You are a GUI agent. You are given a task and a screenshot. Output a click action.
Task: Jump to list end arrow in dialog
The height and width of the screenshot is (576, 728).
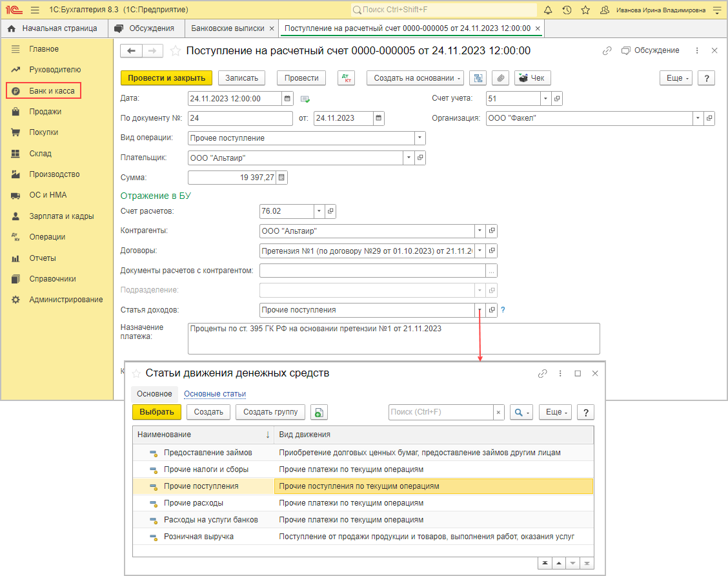click(x=587, y=563)
